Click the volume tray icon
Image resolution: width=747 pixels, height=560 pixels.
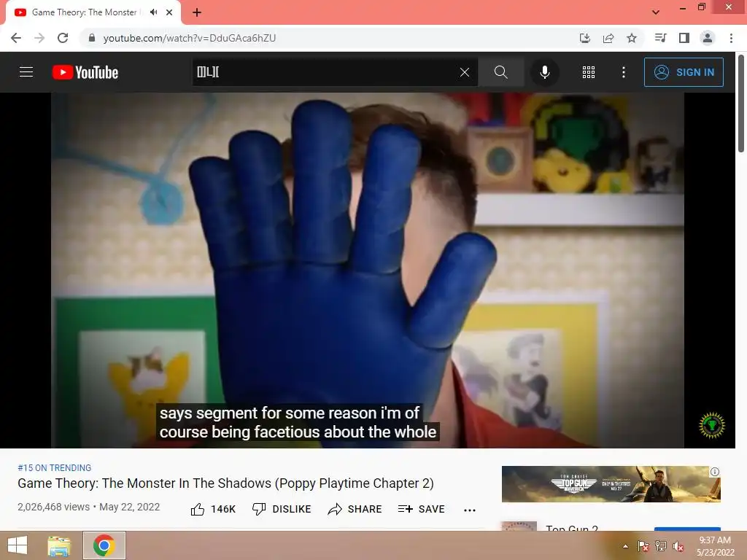coord(678,546)
